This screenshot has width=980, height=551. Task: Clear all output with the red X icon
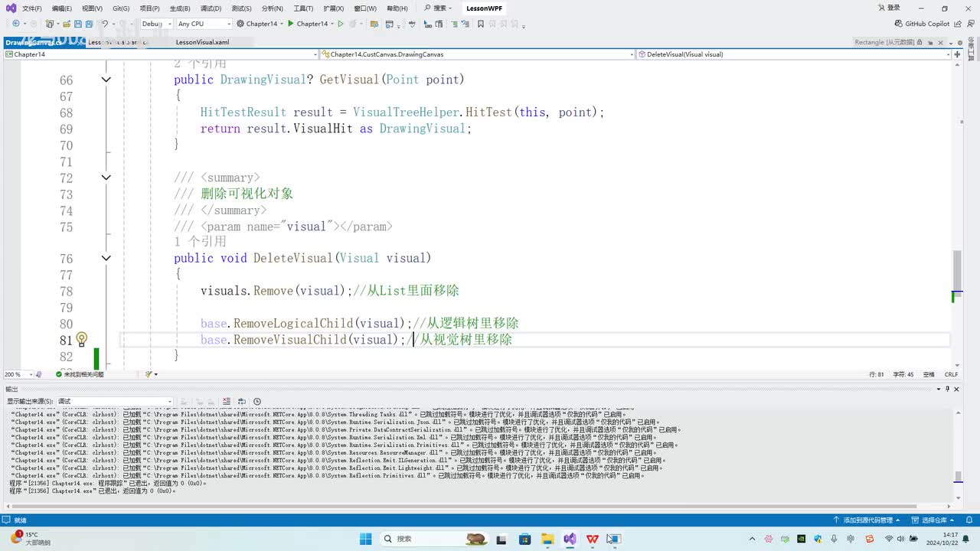(x=227, y=401)
